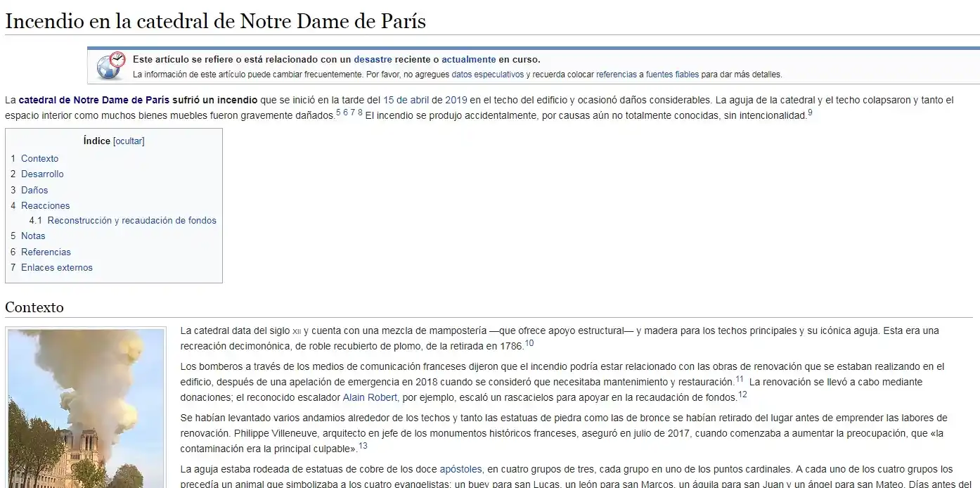Open the 'Reacciones' index entry
The height and width of the screenshot is (488, 980).
pyautogui.click(x=45, y=205)
